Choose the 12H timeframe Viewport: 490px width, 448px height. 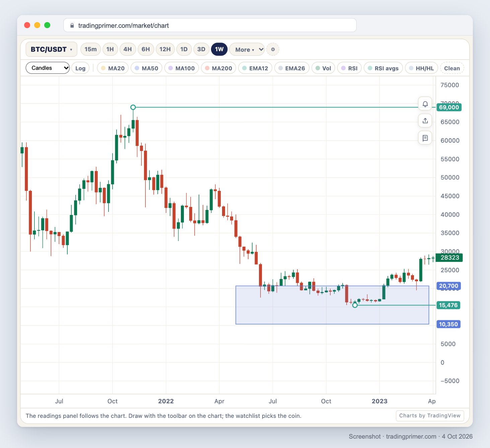click(x=165, y=49)
